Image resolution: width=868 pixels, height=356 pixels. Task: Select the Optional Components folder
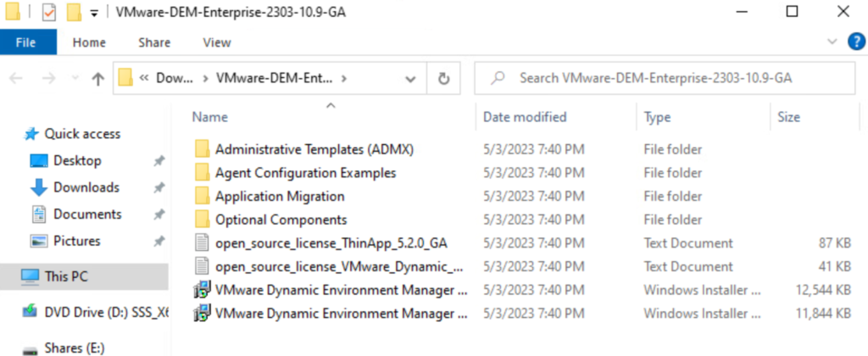[270, 220]
